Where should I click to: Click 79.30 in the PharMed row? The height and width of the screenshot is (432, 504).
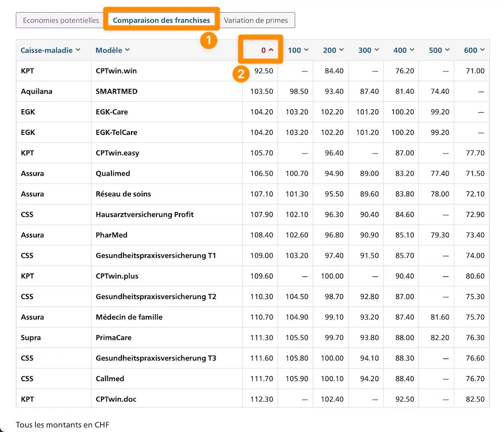click(439, 235)
